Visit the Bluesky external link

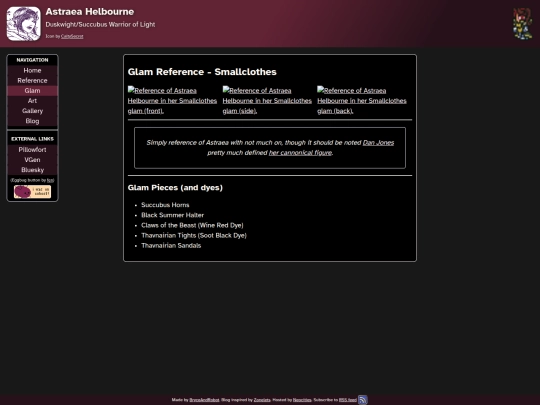[32, 170]
